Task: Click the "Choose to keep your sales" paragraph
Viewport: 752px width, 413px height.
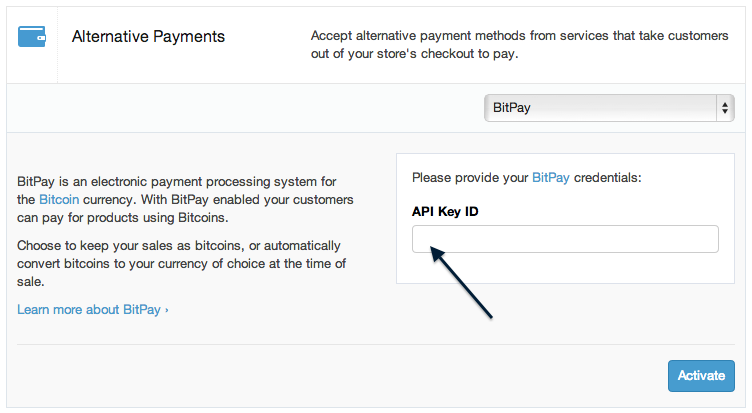Action: point(181,263)
